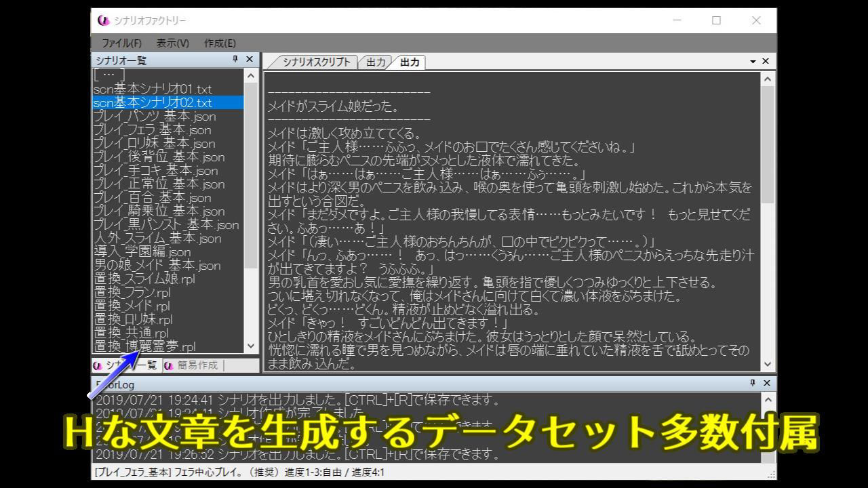Screen dimensions: 868x488
Task: Select scn基本シナリオ01.txt in the list
Action: 153,89
